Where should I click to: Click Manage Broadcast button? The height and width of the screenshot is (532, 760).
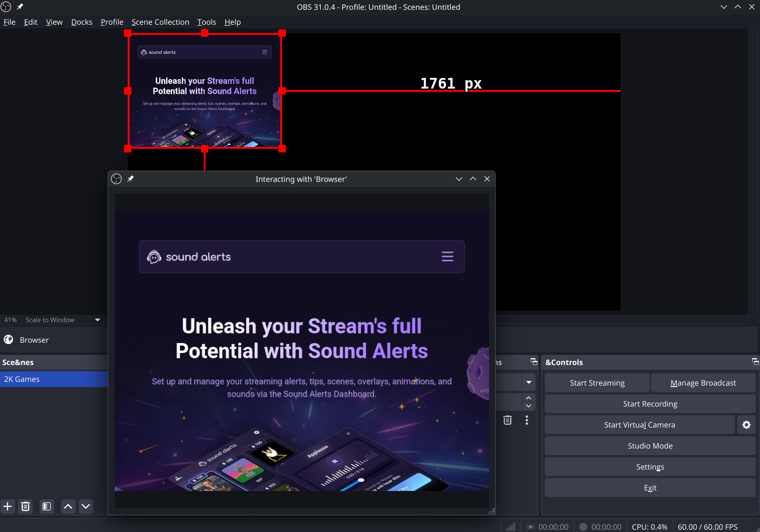[703, 383]
